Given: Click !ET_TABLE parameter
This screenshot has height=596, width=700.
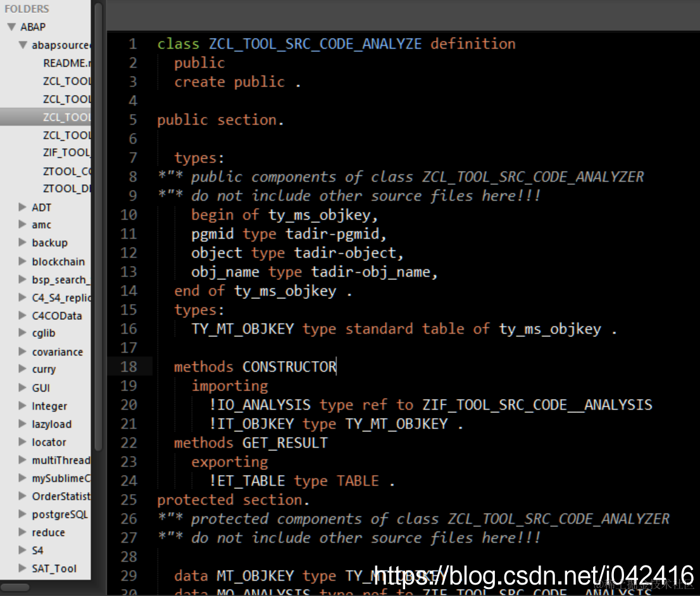Looking at the screenshot, I should [247, 481].
